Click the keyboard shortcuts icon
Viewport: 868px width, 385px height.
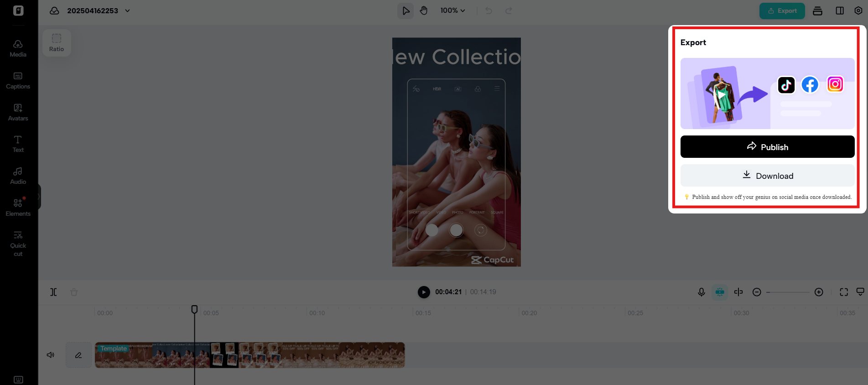(18, 380)
